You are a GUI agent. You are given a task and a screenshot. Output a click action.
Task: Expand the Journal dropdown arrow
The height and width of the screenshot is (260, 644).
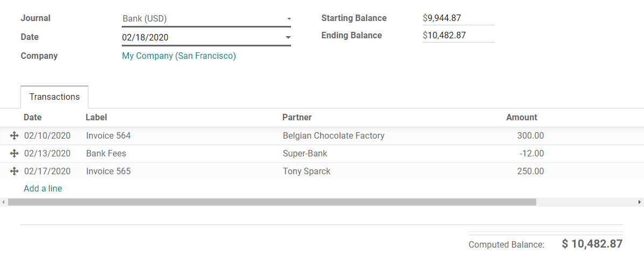289,19
